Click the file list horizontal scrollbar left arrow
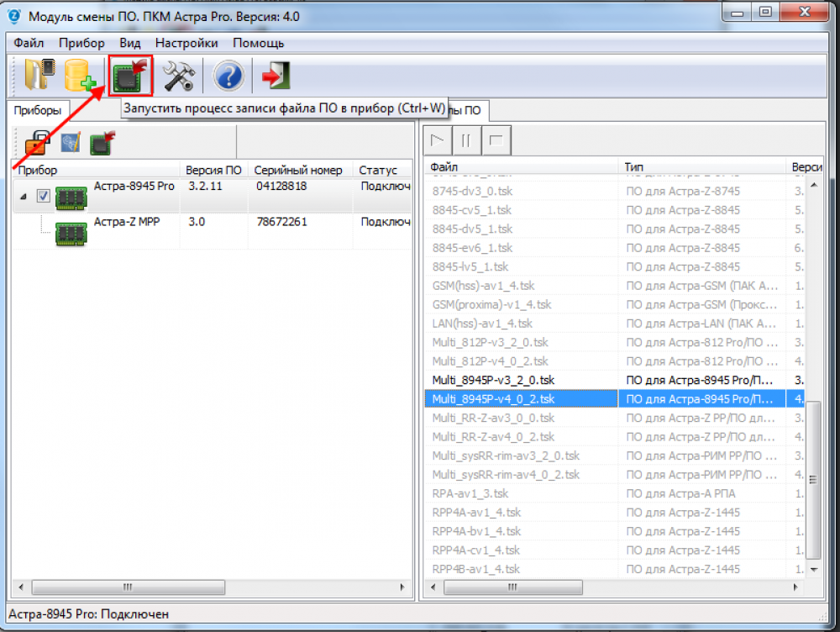The height and width of the screenshot is (632, 840). [433, 587]
